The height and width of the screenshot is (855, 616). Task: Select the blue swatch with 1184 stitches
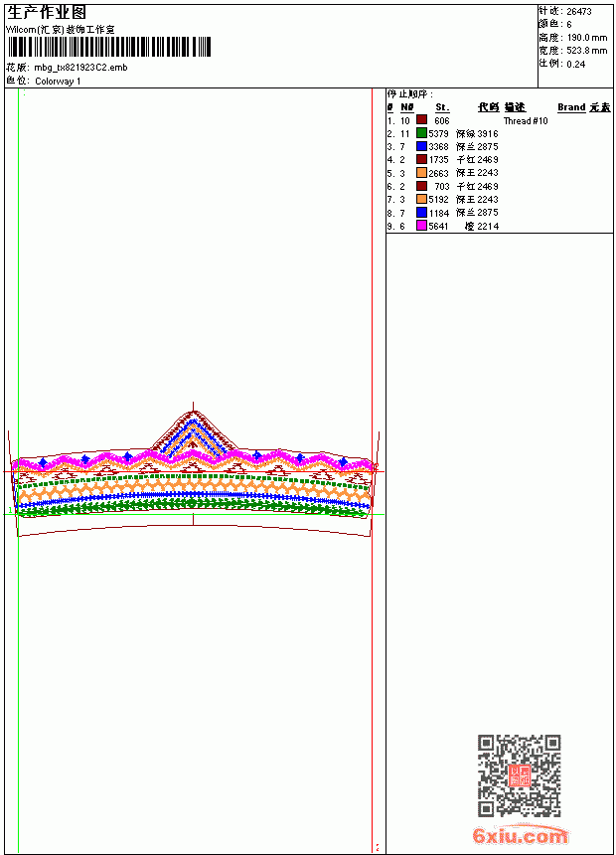point(421,213)
